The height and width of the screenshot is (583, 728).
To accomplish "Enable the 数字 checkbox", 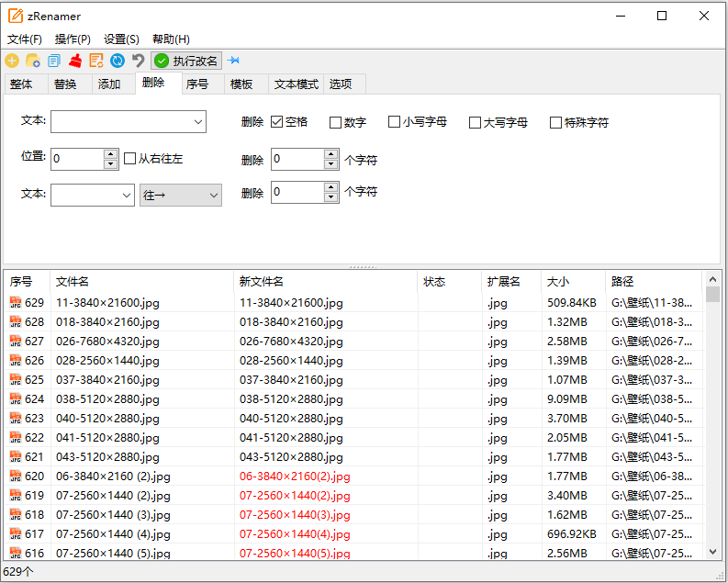I will (335, 122).
